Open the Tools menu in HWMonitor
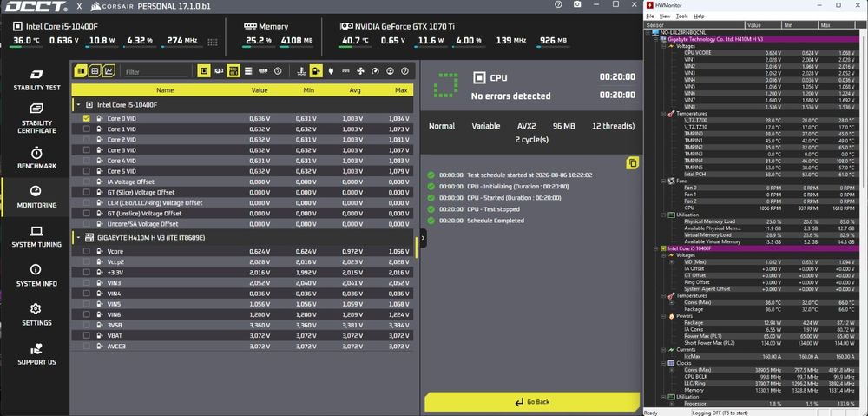Screen dimensions: 868x416 [x=681, y=17]
